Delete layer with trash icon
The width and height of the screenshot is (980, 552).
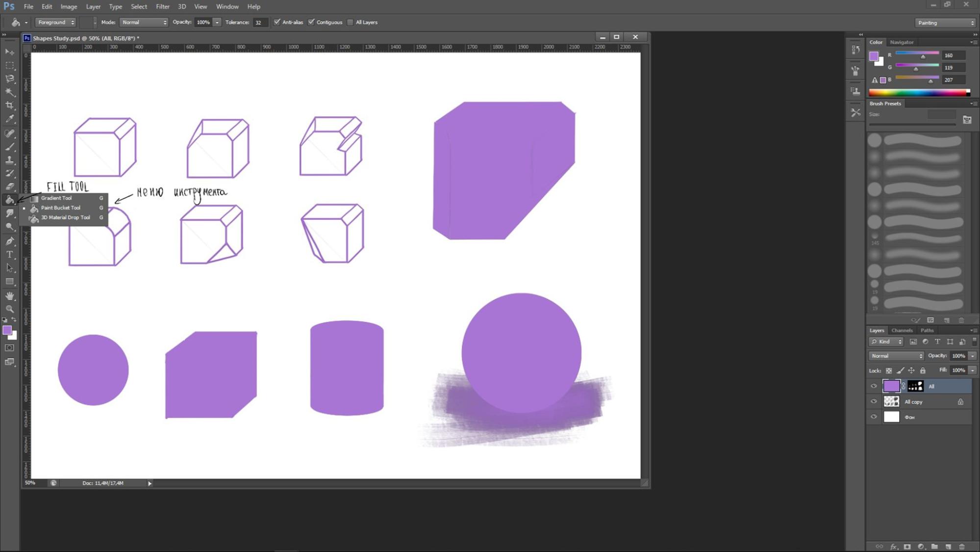pyautogui.click(x=961, y=547)
